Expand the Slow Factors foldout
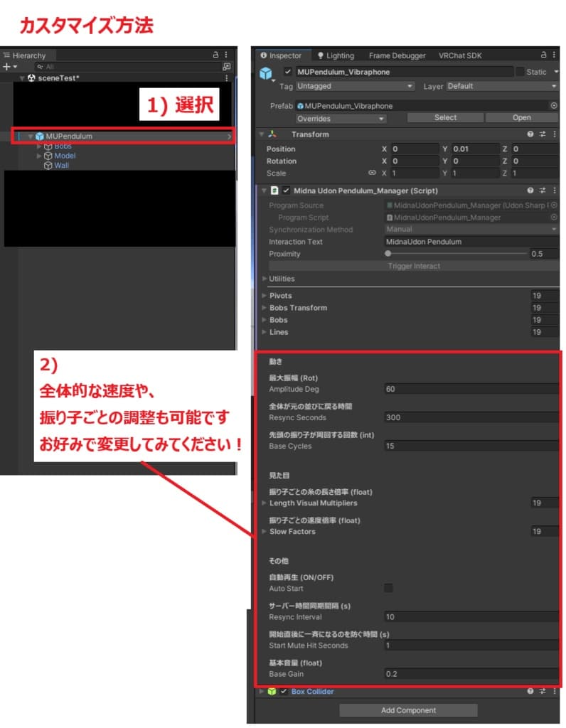566x728 pixels. [x=265, y=531]
